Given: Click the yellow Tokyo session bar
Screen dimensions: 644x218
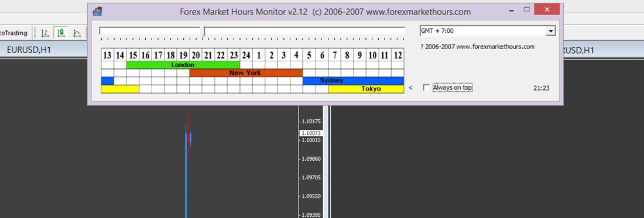Looking at the screenshot, I should (366, 89).
